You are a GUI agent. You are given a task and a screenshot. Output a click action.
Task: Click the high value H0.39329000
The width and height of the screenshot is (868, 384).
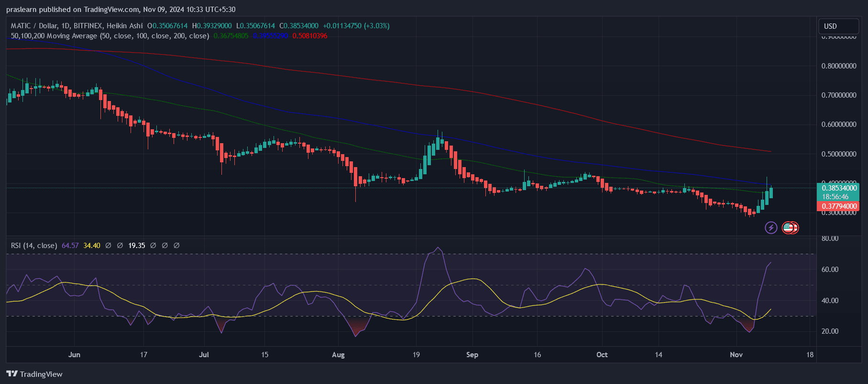212,26
